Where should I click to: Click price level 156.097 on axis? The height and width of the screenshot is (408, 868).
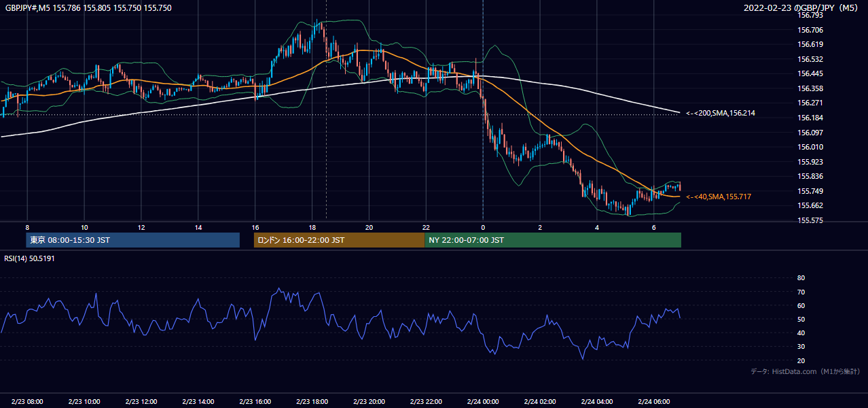pos(810,133)
